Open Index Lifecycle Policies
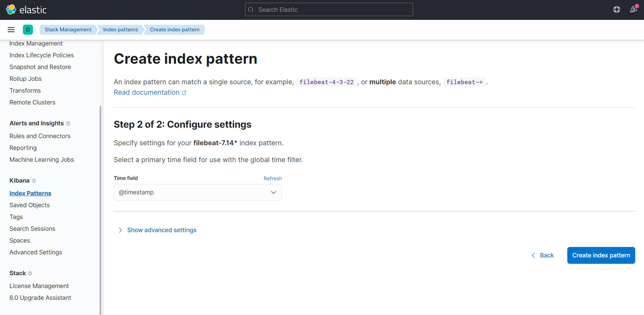 [x=42, y=55]
